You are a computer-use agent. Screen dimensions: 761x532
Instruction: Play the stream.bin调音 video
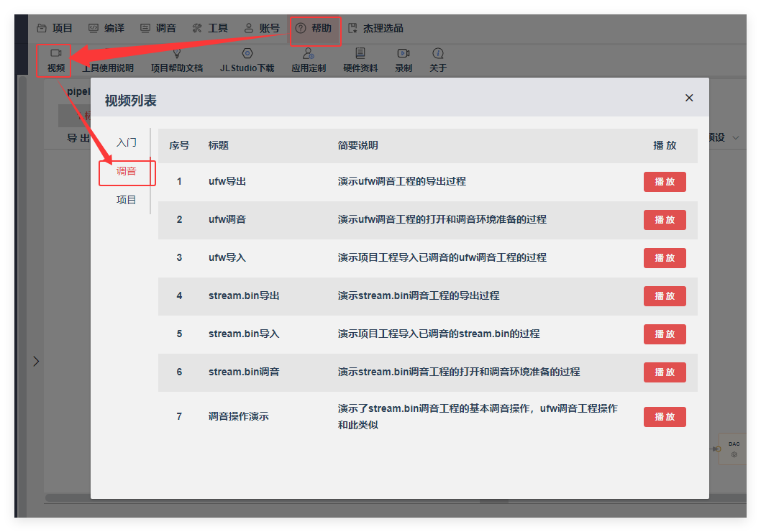[665, 372]
